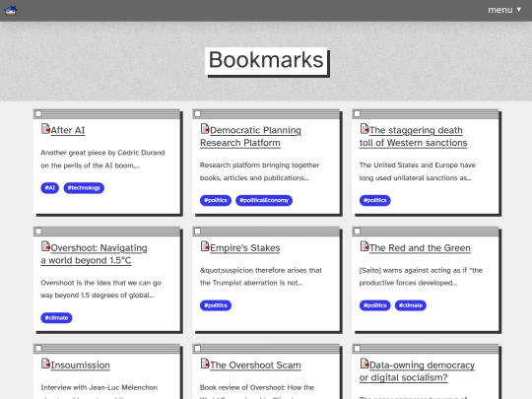Screen dimensions: 532x399
Task: Open Democratic Planning Research Platform link
Action: [x=250, y=136]
